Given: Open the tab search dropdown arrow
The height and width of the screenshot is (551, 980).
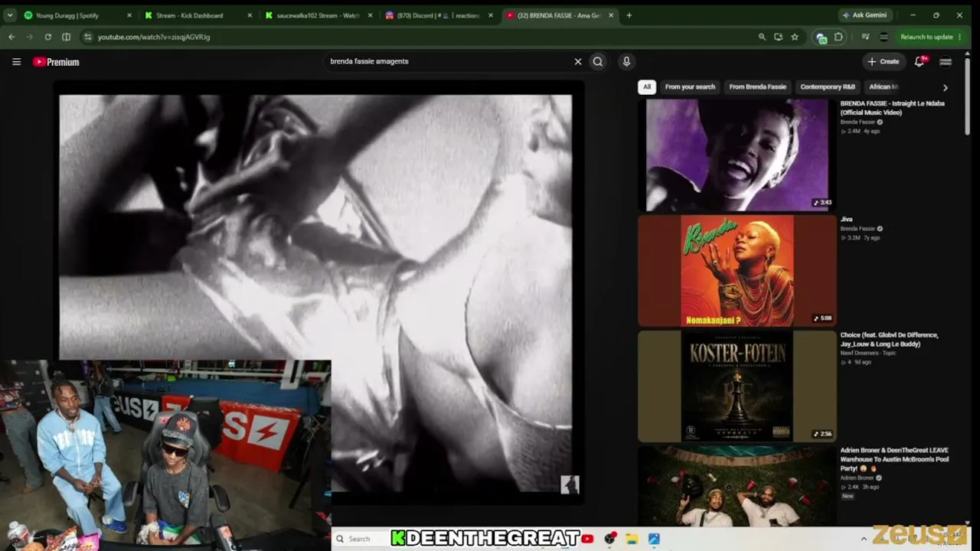Looking at the screenshot, I should [x=10, y=15].
